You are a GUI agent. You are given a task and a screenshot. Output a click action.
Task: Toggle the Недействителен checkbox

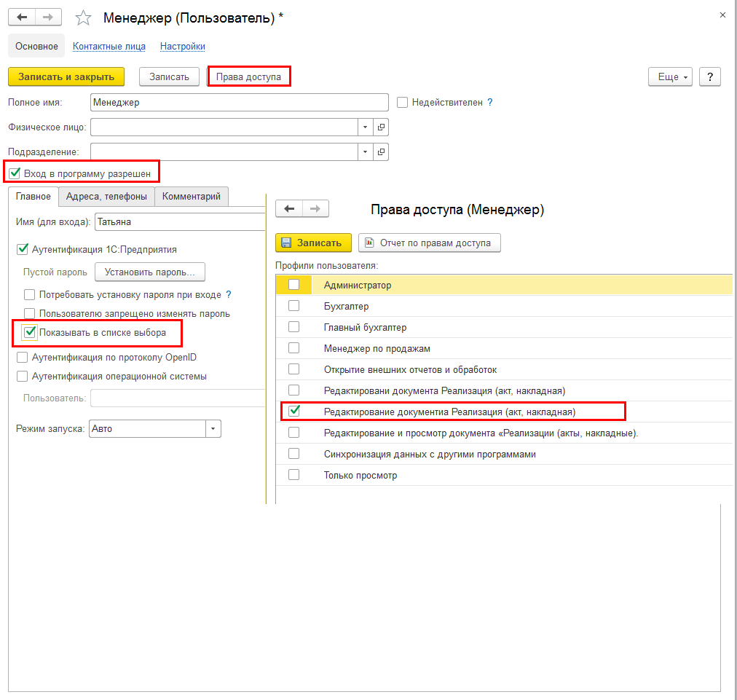point(402,102)
